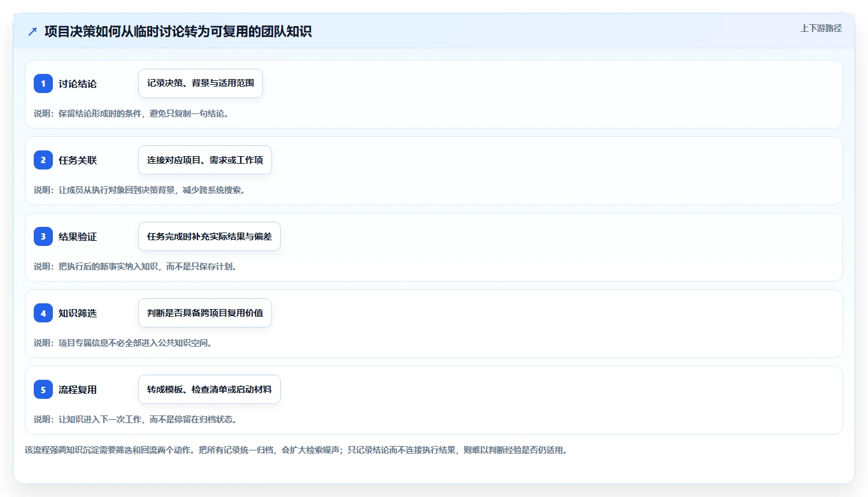Viewport: 868px width, 497px height.
Task: Click the step 5 number badge
Action: [x=43, y=389]
